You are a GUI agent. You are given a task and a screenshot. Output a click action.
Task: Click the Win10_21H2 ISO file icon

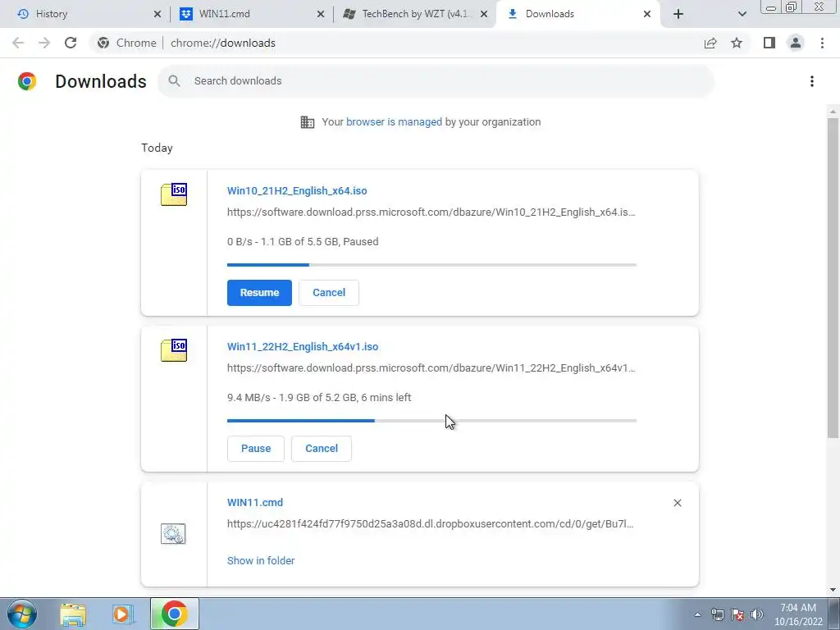click(174, 194)
